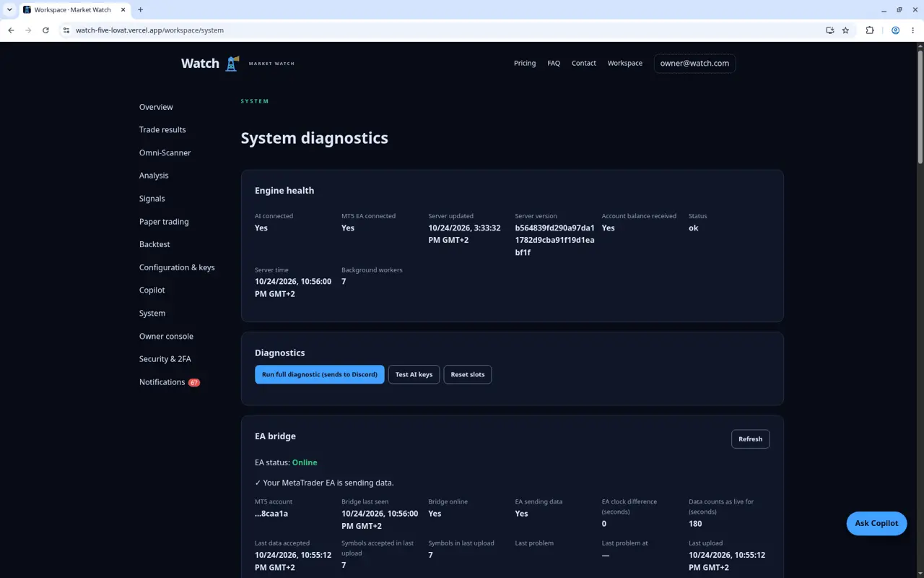This screenshot has width=924, height=578.
Task: Go to Analysis section
Action: coord(154,176)
